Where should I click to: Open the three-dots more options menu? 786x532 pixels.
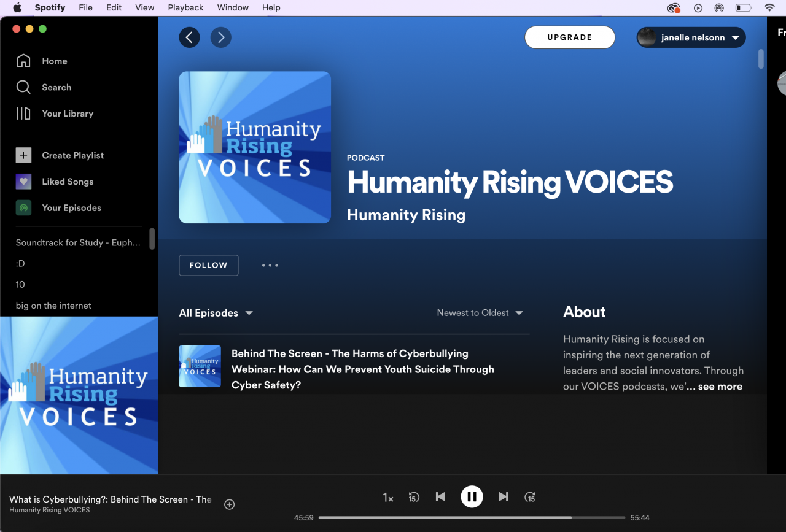point(270,265)
